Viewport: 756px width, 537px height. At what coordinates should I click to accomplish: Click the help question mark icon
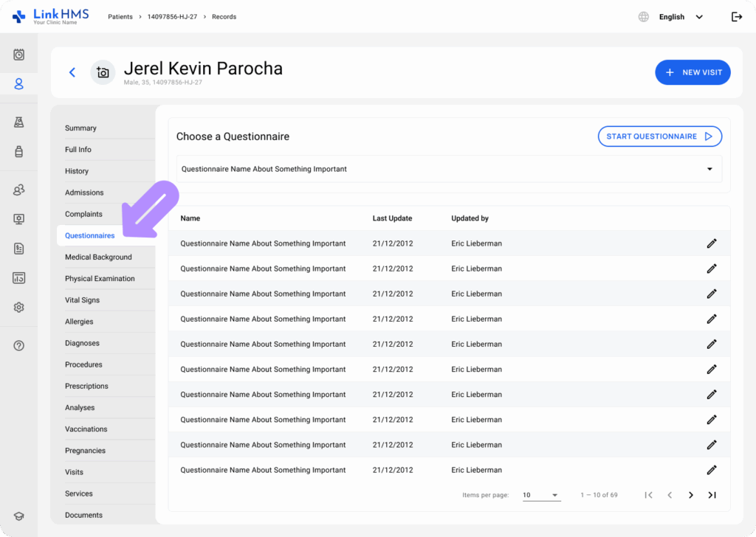pyautogui.click(x=18, y=346)
